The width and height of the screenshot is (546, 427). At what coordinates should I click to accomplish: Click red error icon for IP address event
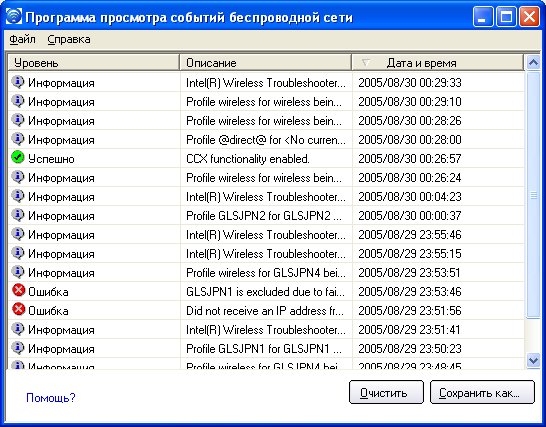pyautogui.click(x=18, y=309)
